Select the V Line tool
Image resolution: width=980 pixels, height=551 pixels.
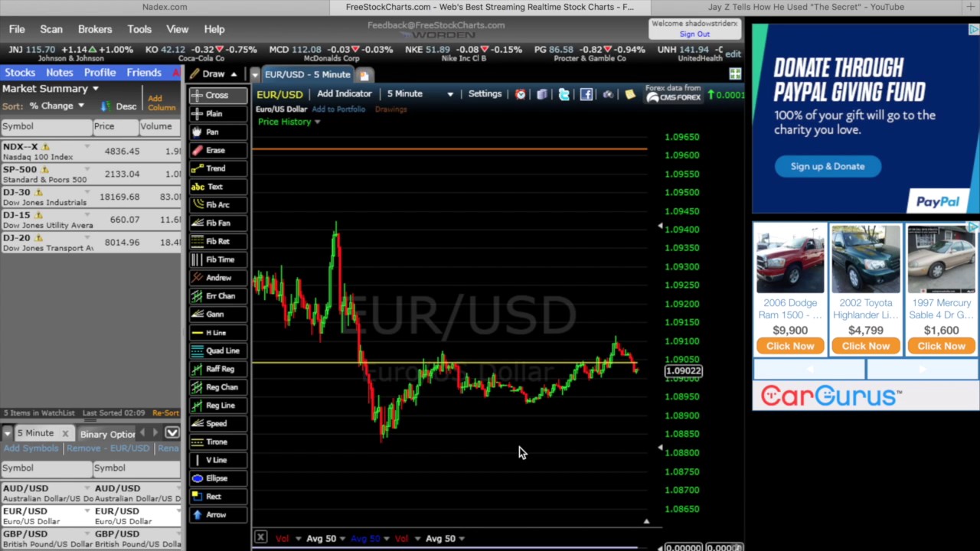[218, 460]
